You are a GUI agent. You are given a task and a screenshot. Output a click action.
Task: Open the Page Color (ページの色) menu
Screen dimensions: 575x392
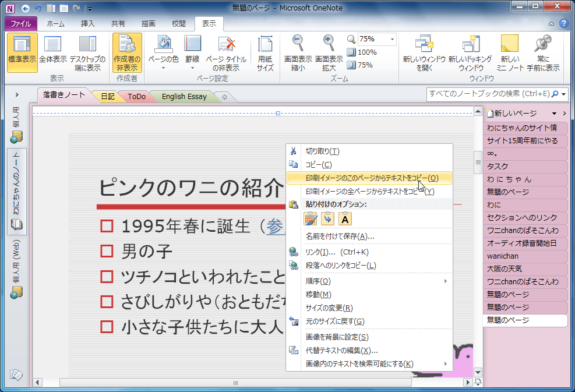(163, 52)
